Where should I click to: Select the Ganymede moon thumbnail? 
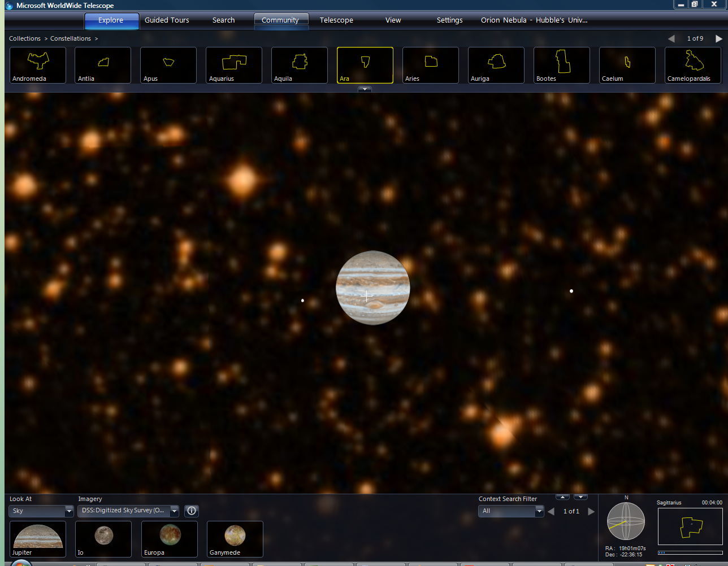tap(235, 539)
